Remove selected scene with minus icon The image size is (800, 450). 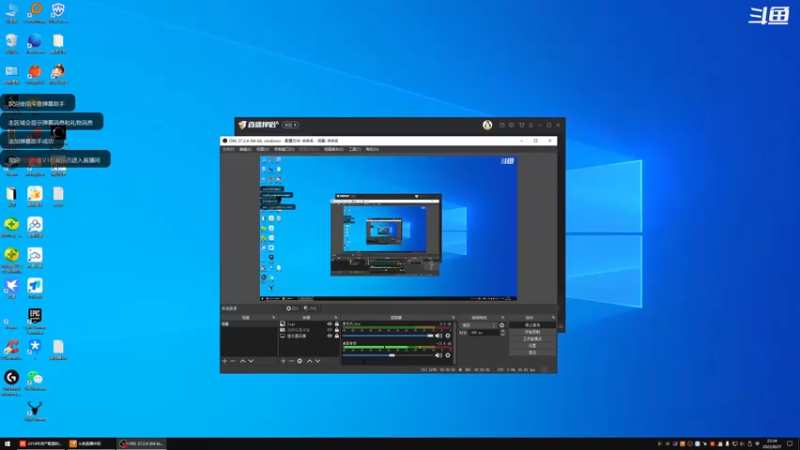(x=233, y=361)
